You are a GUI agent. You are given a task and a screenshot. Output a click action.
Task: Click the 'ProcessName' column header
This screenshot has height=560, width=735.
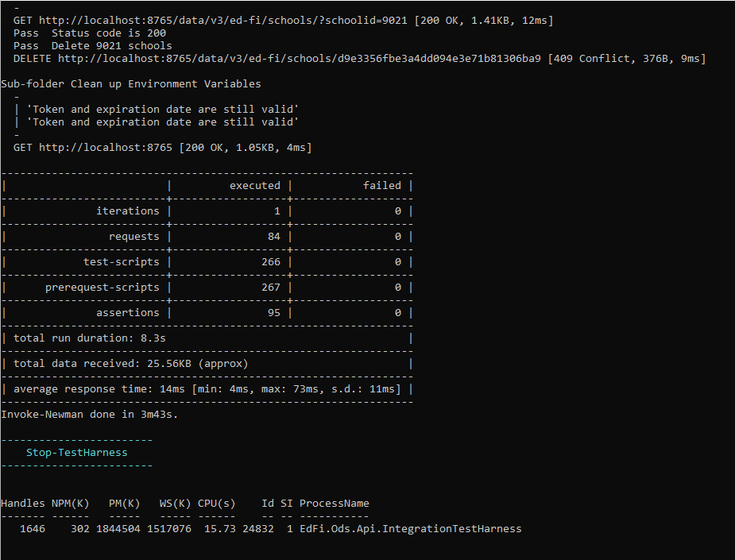point(335,504)
